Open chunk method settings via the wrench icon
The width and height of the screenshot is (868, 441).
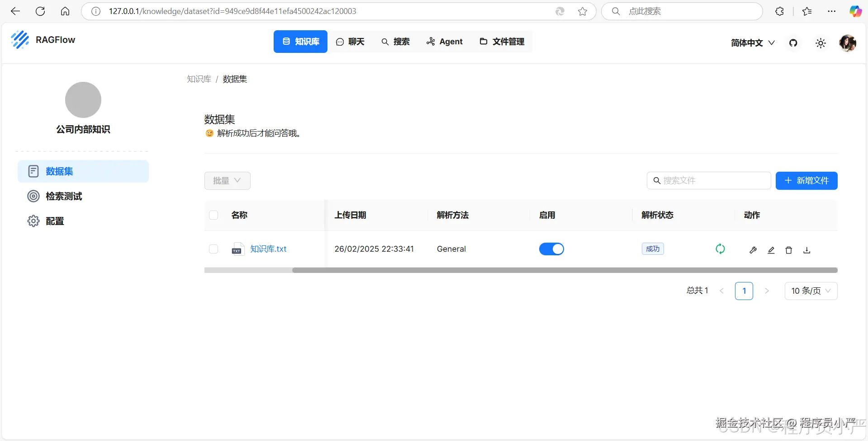coord(753,250)
